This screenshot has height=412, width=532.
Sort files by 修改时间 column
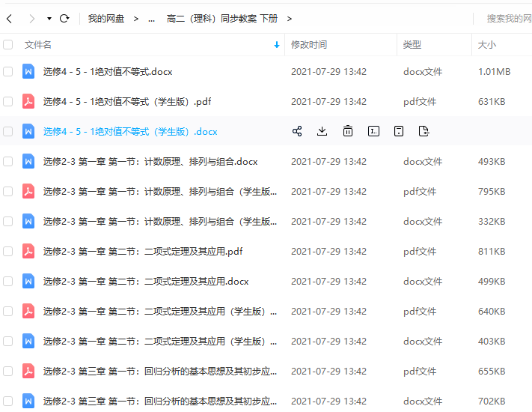308,45
